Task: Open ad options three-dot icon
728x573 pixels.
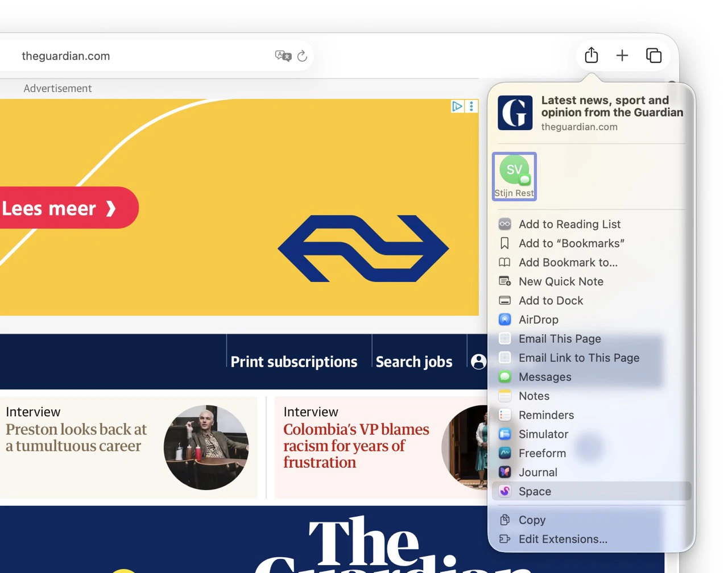Action: tap(471, 106)
